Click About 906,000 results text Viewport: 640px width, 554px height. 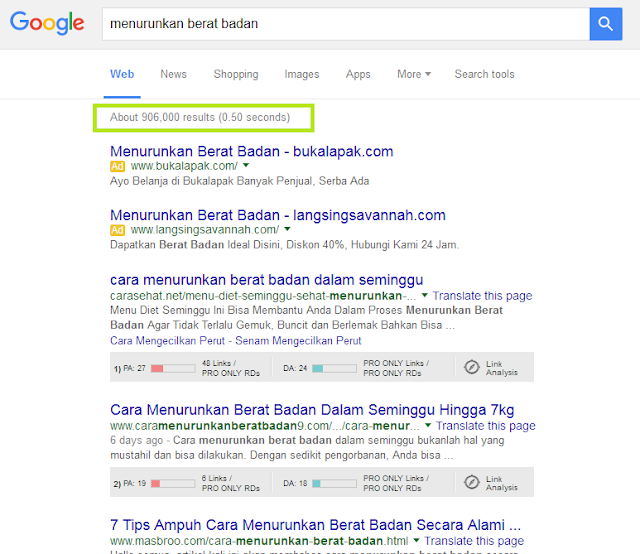(x=200, y=118)
